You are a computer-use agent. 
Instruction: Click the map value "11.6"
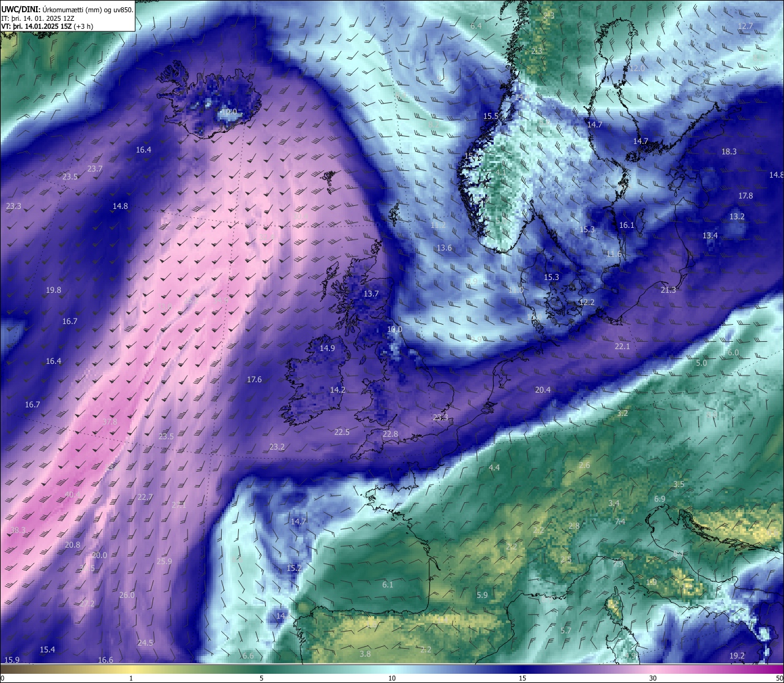[x=614, y=254]
